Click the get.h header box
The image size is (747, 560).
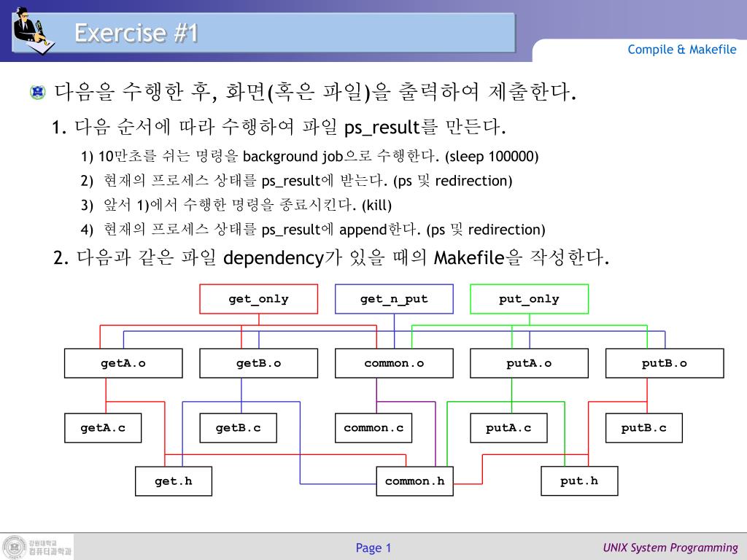pyautogui.click(x=174, y=481)
